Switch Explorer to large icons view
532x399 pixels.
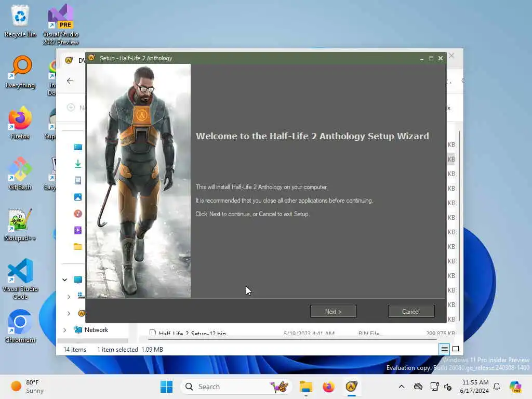[x=456, y=349]
